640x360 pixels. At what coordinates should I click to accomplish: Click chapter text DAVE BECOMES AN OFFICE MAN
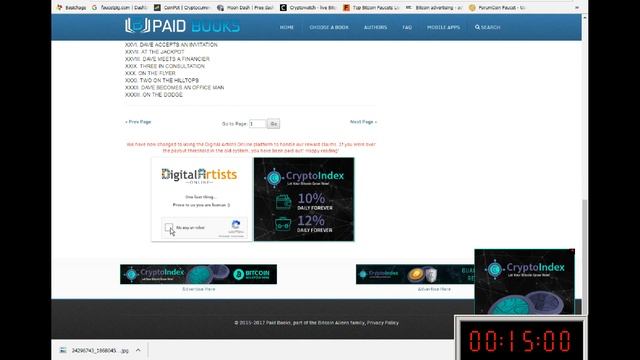182,87
